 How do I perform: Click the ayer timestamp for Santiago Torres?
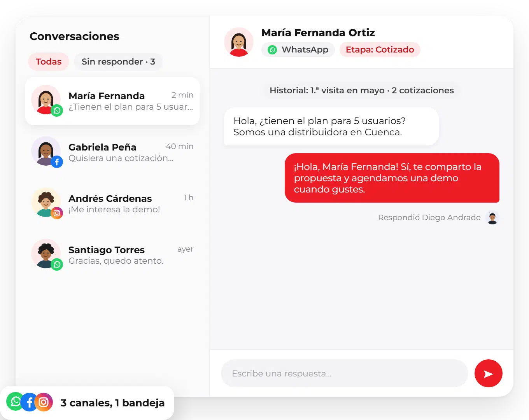[x=186, y=249]
